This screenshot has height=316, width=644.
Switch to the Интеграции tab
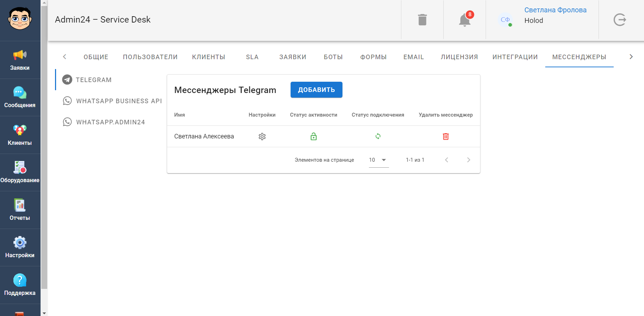[x=515, y=57]
